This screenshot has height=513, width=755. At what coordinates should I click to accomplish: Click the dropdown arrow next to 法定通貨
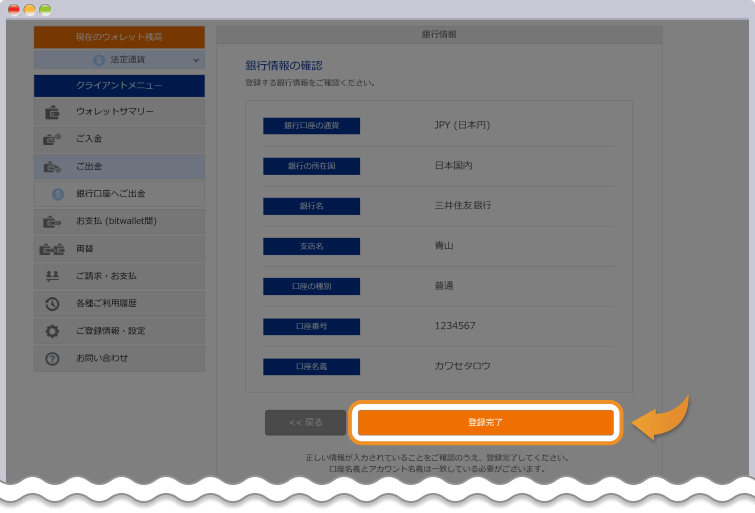click(196, 60)
